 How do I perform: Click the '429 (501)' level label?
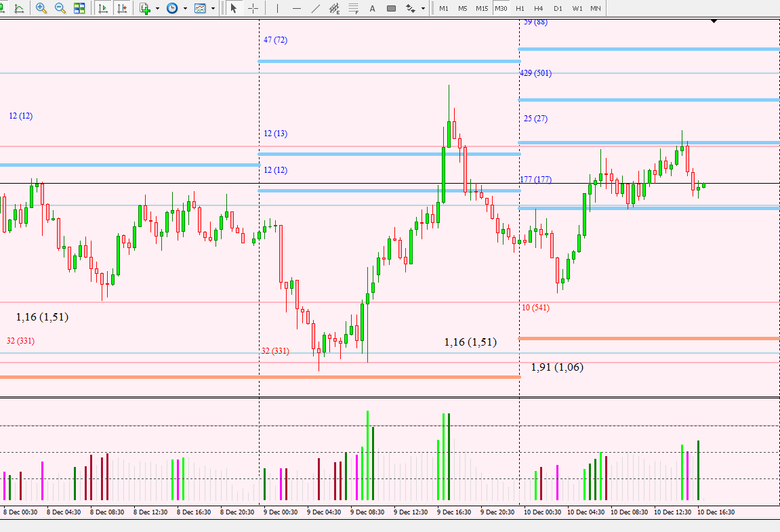536,73
